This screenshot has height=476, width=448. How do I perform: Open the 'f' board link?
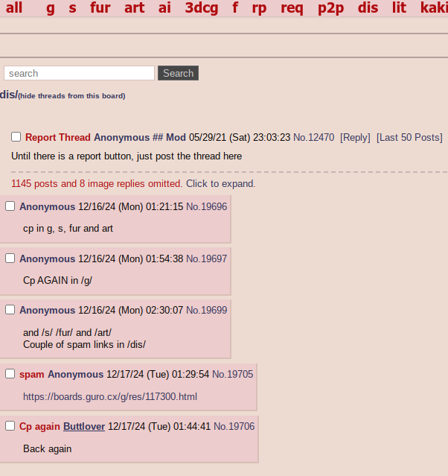coord(235,7)
